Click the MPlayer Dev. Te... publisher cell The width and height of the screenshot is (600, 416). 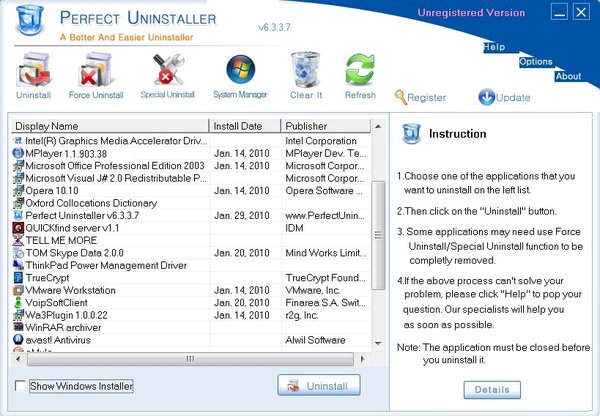[326, 153]
